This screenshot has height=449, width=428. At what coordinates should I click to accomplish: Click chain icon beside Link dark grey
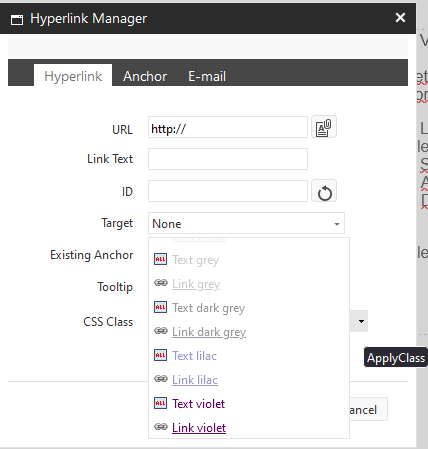pos(160,331)
